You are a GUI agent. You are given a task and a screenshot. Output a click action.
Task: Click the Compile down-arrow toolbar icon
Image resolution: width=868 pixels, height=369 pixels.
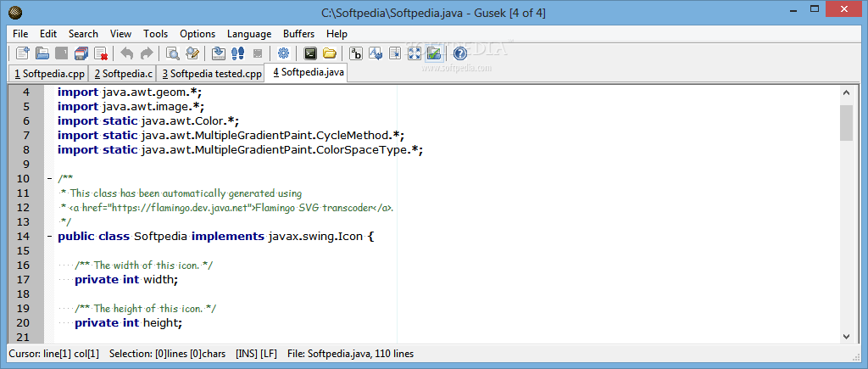219,53
